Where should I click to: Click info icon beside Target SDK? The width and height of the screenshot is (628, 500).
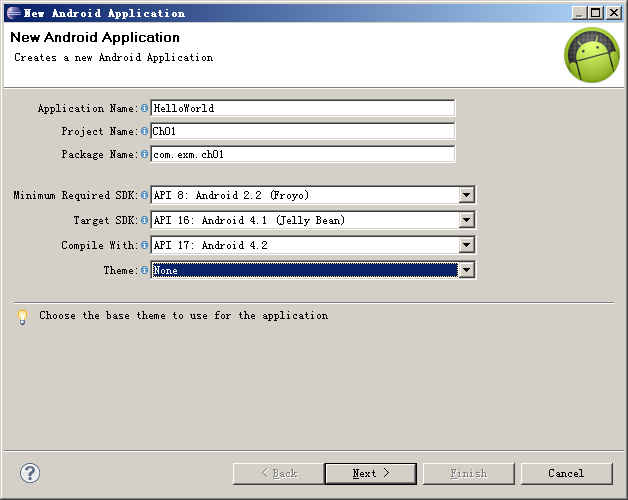point(144,220)
